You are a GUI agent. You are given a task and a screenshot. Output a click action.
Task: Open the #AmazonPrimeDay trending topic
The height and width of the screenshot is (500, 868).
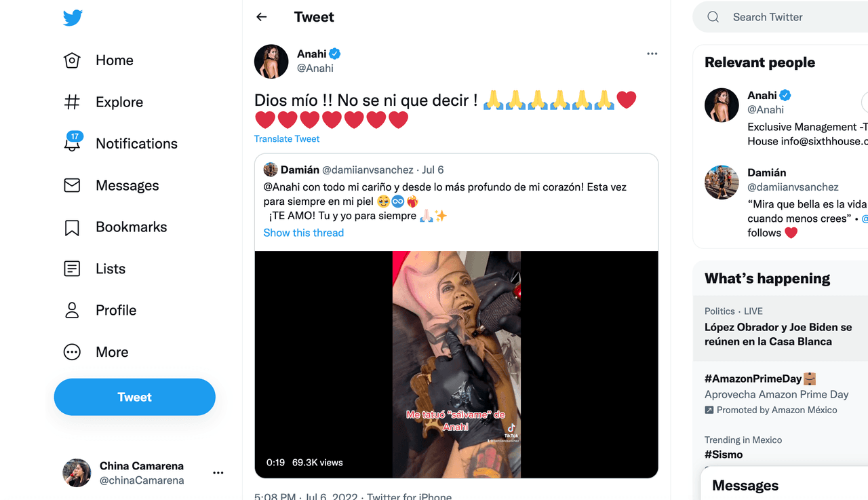(x=753, y=379)
